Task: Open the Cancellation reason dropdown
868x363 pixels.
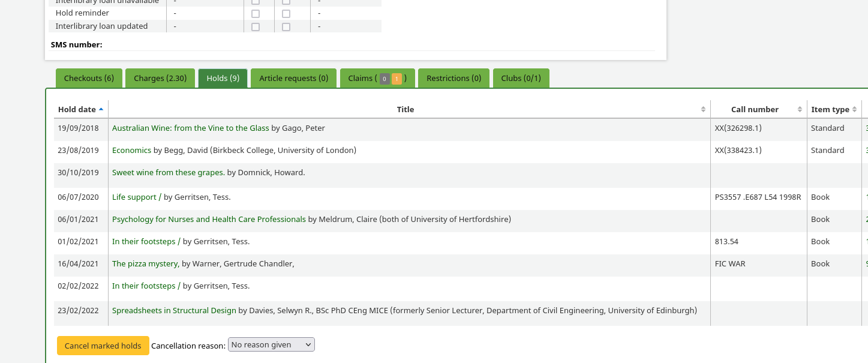Action: pyautogui.click(x=271, y=344)
